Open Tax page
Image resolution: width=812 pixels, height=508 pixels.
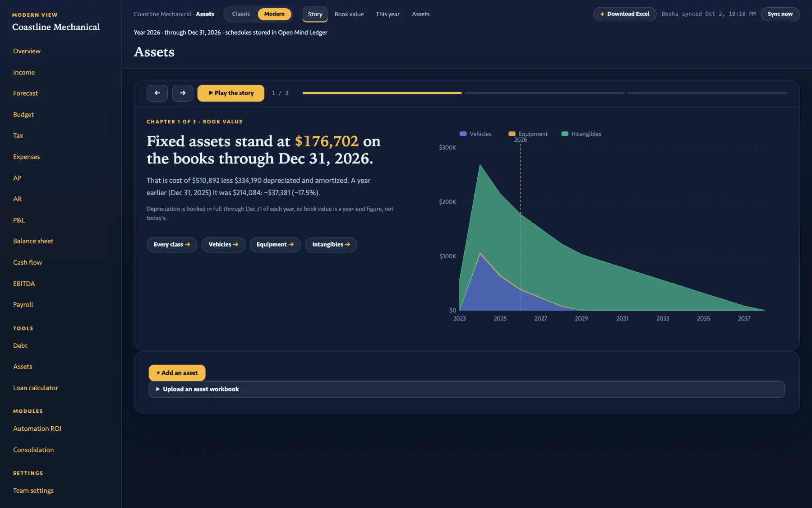18,135
